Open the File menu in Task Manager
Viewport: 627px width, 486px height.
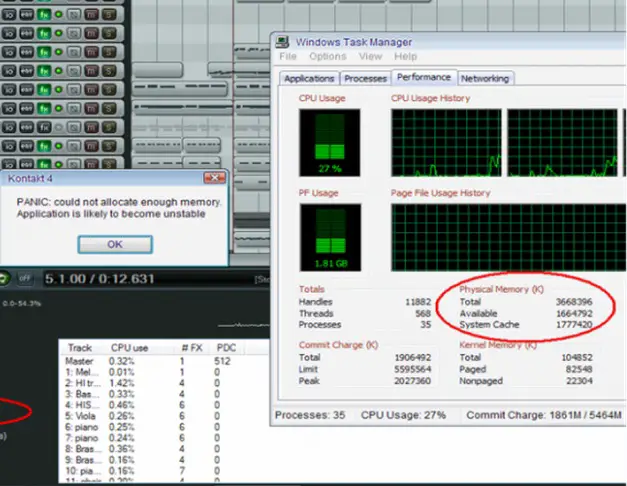288,56
